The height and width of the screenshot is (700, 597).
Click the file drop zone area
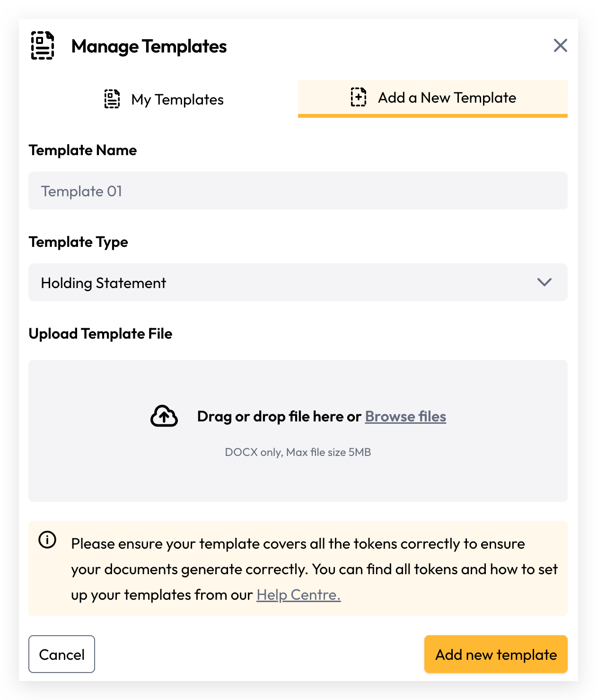[298, 431]
